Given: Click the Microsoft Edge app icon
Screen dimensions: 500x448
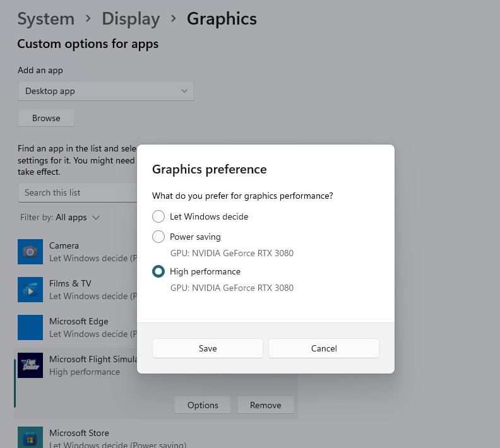Looking at the screenshot, I should point(30,327).
